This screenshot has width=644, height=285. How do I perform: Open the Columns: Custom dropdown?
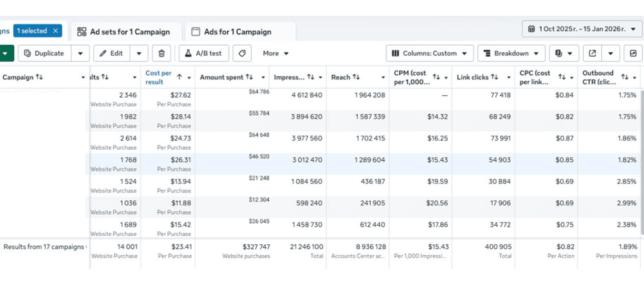point(429,53)
